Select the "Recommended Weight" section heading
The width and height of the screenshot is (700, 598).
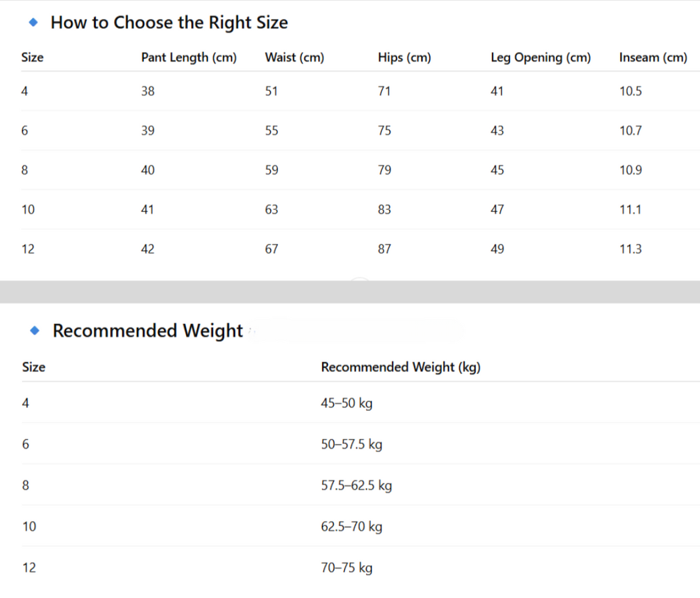tap(148, 331)
